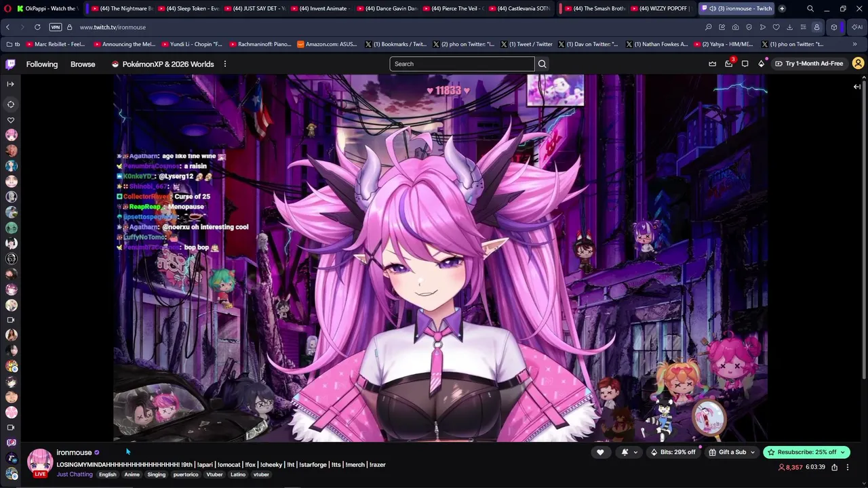Select the puertorico tag
The height and width of the screenshot is (488, 868).
tap(186, 474)
